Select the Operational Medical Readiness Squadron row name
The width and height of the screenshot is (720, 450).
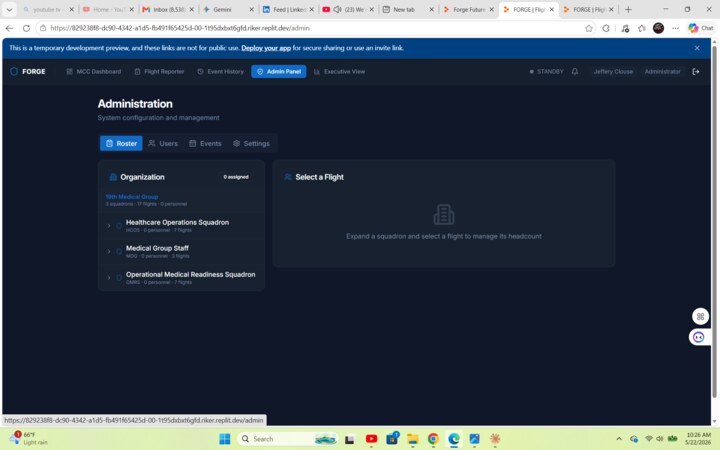(x=191, y=274)
